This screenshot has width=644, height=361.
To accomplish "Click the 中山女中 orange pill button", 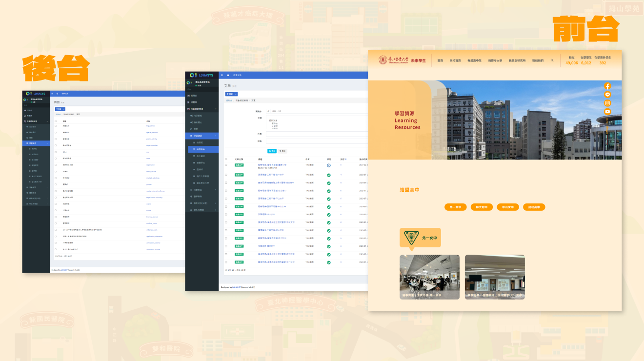I will 508,207.
